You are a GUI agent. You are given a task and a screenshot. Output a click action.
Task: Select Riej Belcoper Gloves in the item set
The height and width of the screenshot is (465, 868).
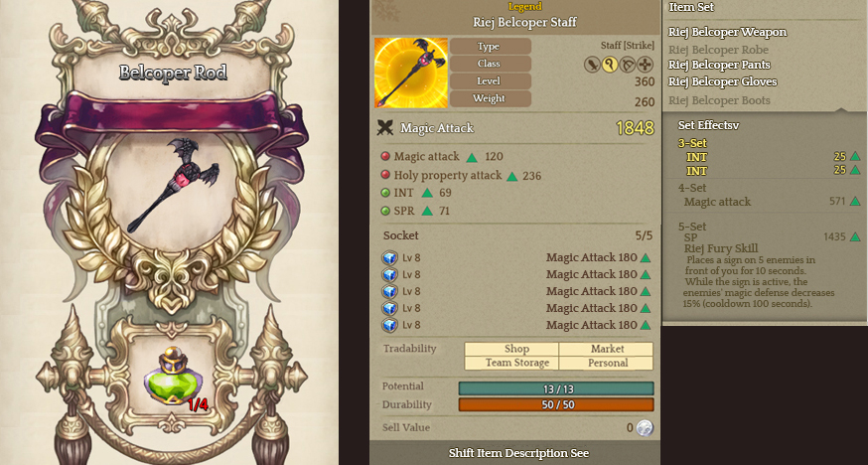coord(722,81)
